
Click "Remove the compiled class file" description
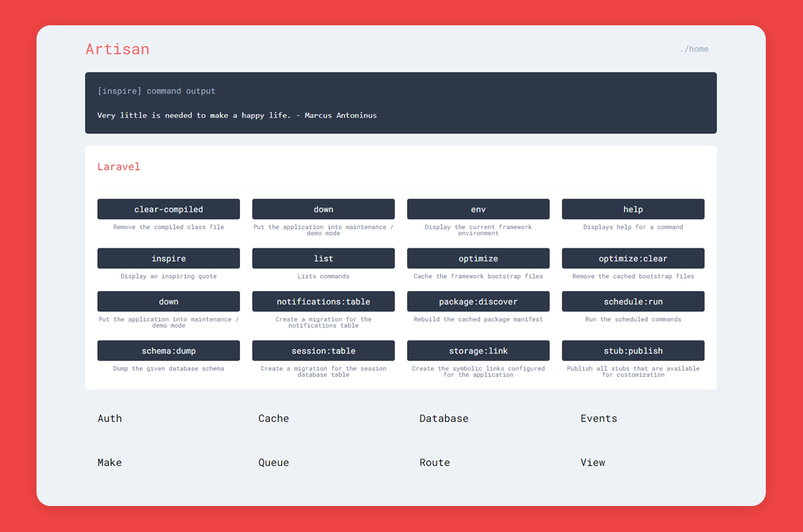(168, 227)
